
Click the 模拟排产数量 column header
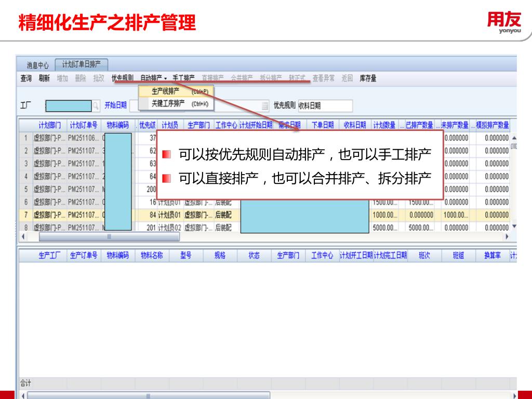[x=493, y=125]
